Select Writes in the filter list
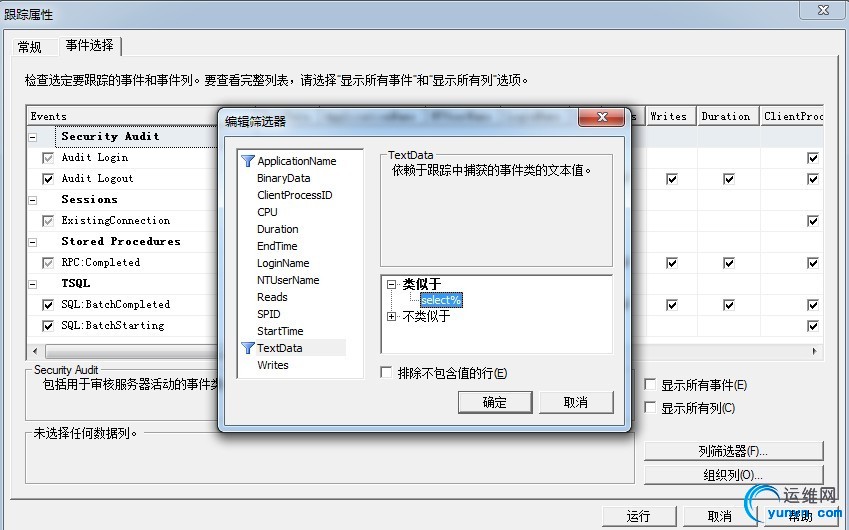Viewport: 849px width, 530px height. click(273, 365)
